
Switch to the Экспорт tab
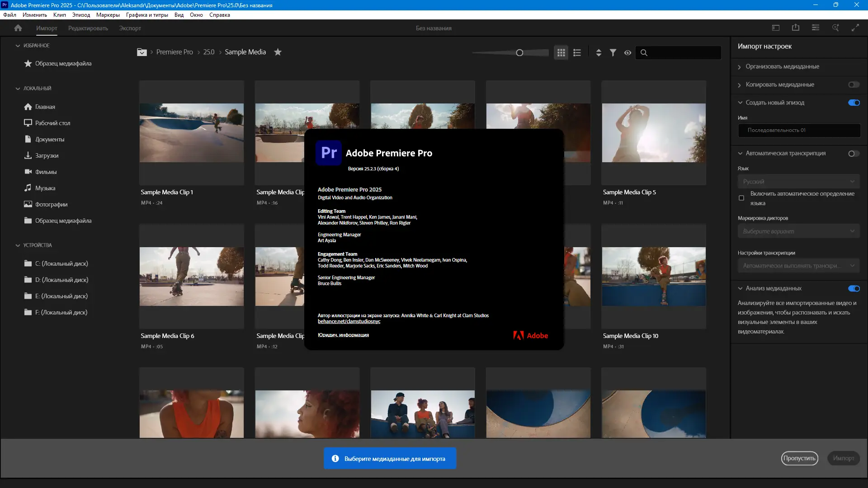pyautogui.click(x=130, y=28)
